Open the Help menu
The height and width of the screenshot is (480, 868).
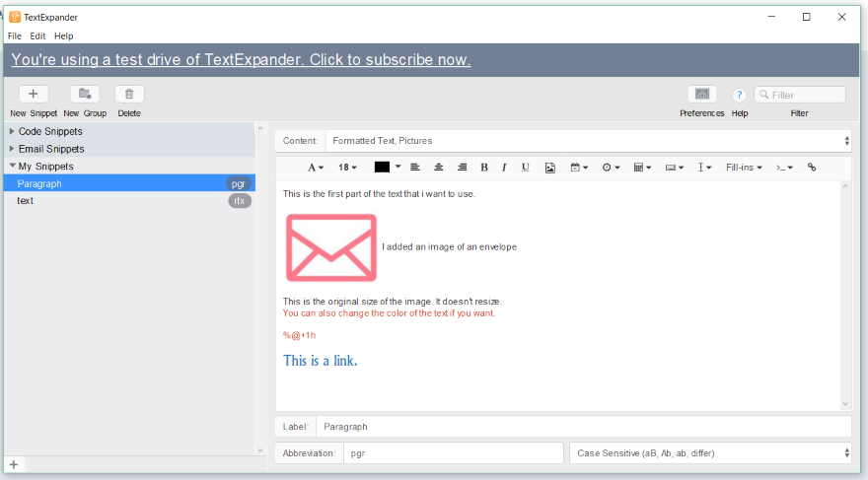point(64,35)
